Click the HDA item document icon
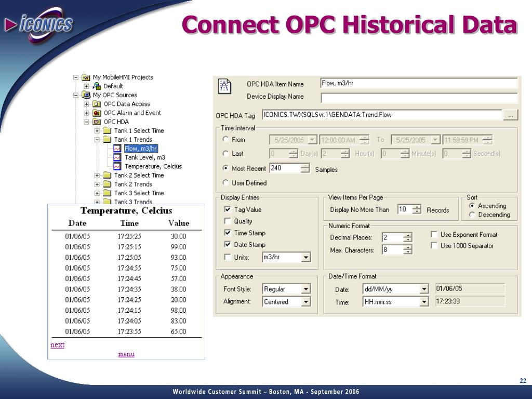This screenshot has width=532, height=399. (x=224, y=86)
